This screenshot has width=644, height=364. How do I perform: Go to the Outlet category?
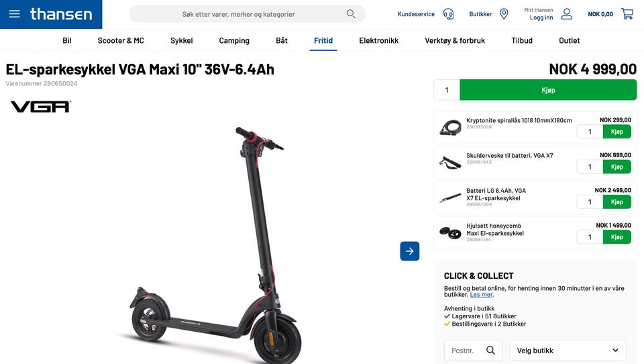click(570, 41)
